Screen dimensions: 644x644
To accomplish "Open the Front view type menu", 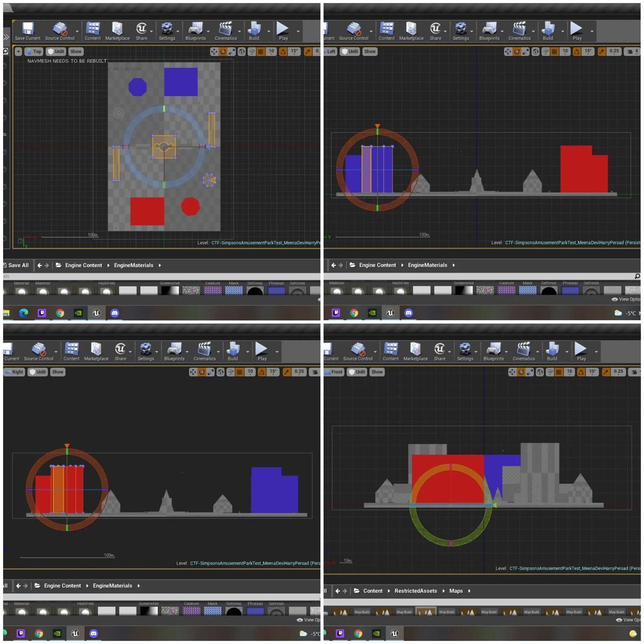I will tap(334, 372).
